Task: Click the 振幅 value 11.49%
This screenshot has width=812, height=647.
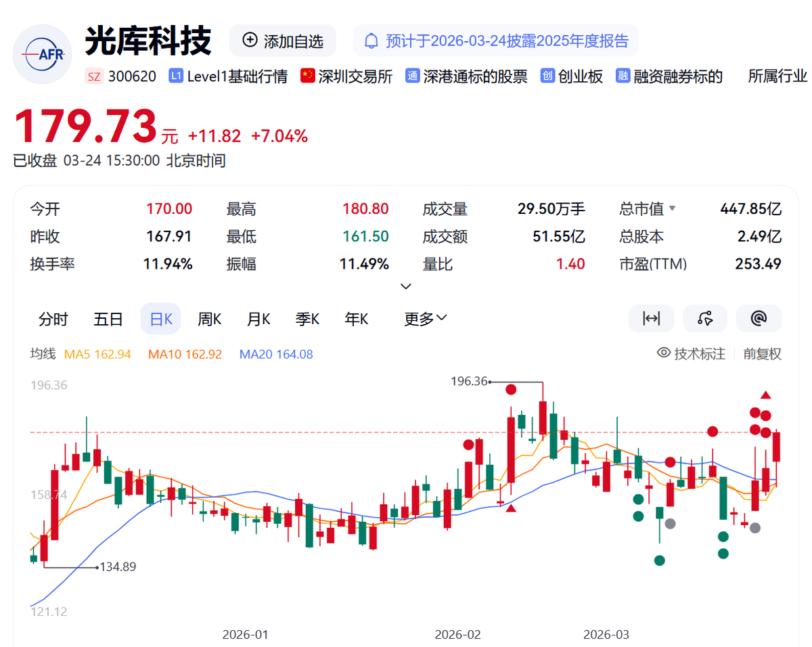Action: tap(364, 264)
